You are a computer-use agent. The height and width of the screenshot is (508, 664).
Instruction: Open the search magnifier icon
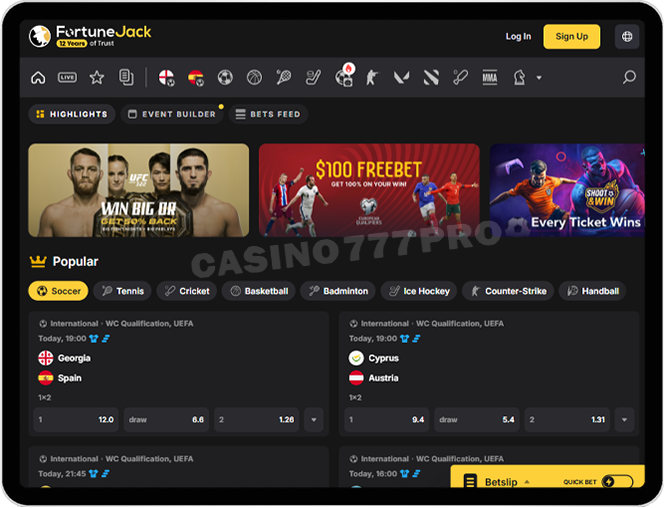point(629,77)
